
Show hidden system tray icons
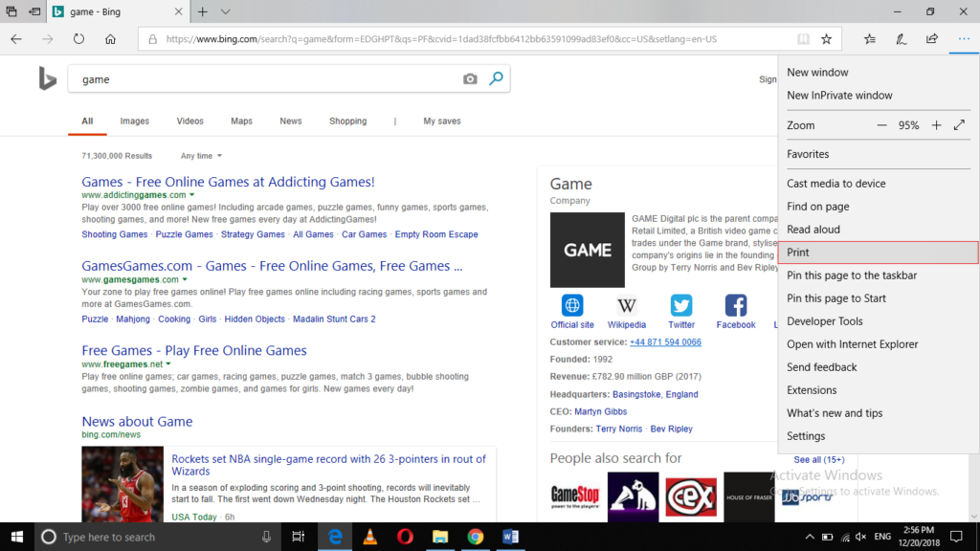[x=810, y=537]
